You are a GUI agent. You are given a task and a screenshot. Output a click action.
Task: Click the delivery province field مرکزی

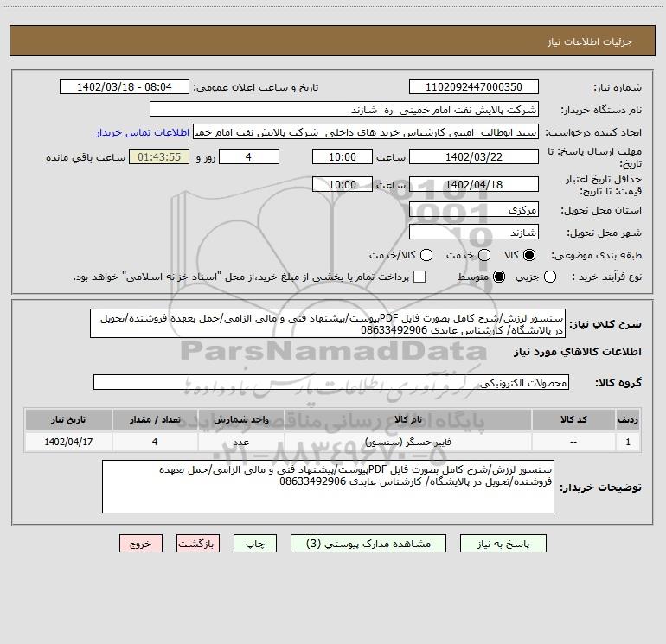tap(474, 209)
